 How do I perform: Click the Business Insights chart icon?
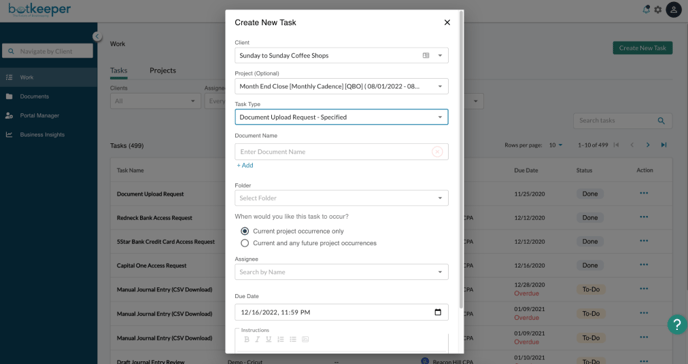pyautogui.click(x=9, y=135)
